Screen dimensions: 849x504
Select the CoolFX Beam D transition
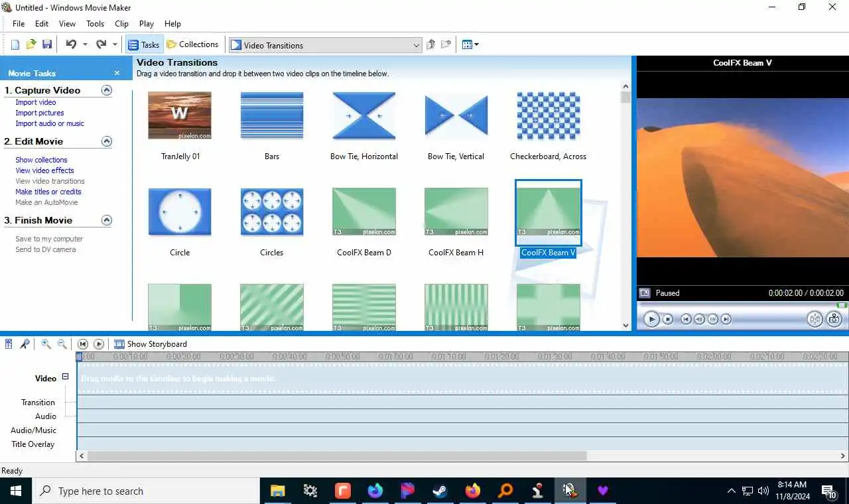pyautogui.click(x=364, y=212)
